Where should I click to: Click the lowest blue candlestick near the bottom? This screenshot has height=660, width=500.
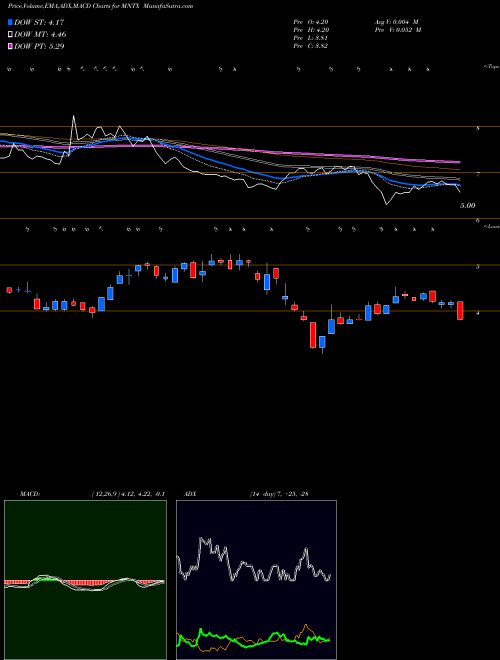[x=322, y=342]
